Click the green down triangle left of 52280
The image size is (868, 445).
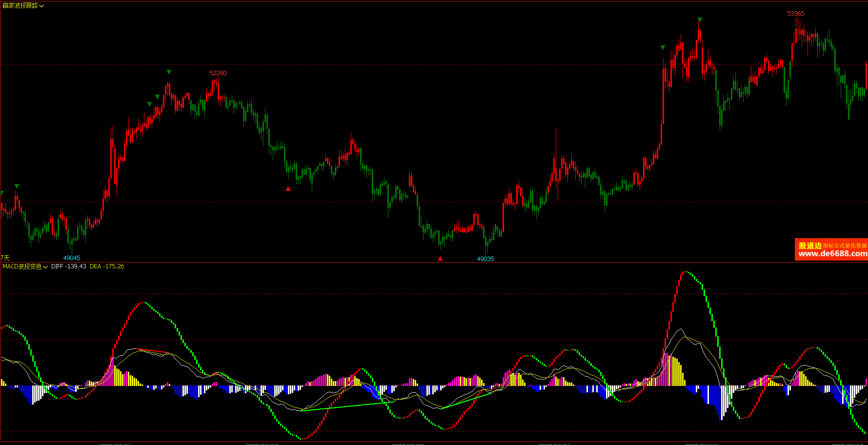(x=169, y=72)
